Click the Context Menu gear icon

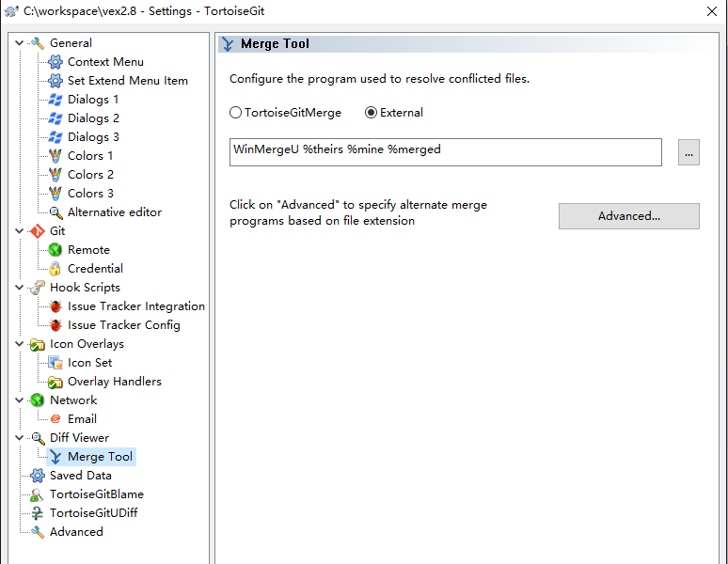pyautogui.click(x=55, y=62)
